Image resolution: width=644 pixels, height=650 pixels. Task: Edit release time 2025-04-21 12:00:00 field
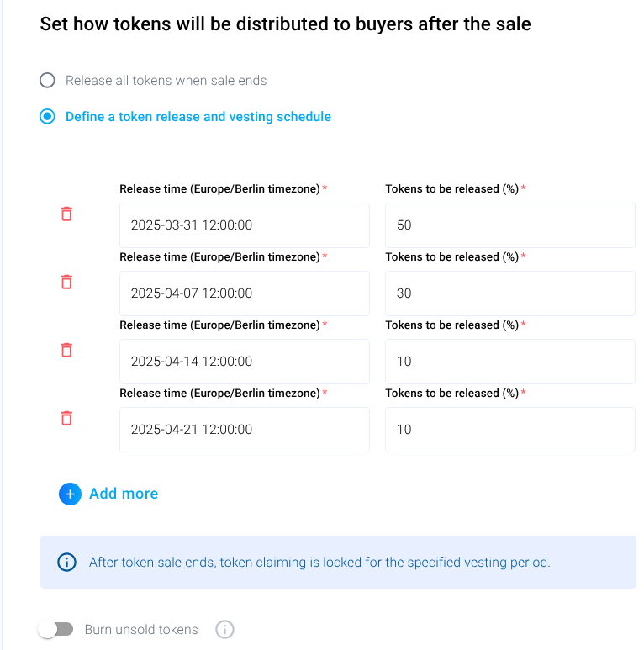(x=244, y=430)
